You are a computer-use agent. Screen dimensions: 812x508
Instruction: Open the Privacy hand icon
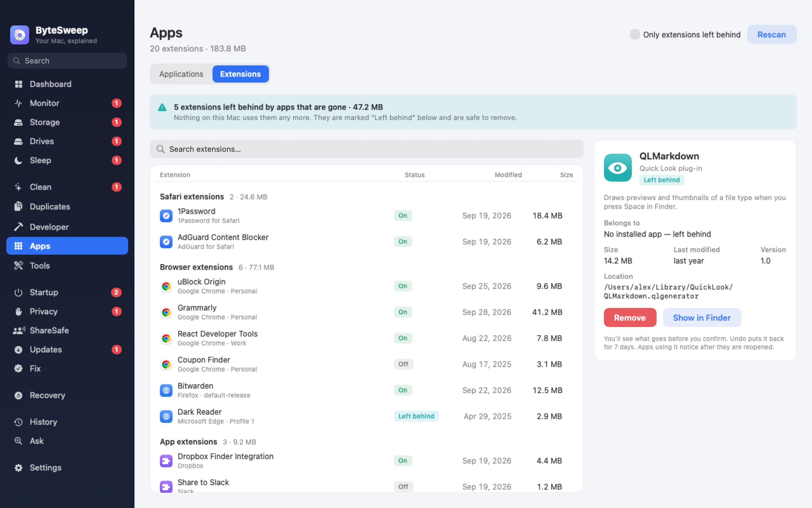[18, 311]
